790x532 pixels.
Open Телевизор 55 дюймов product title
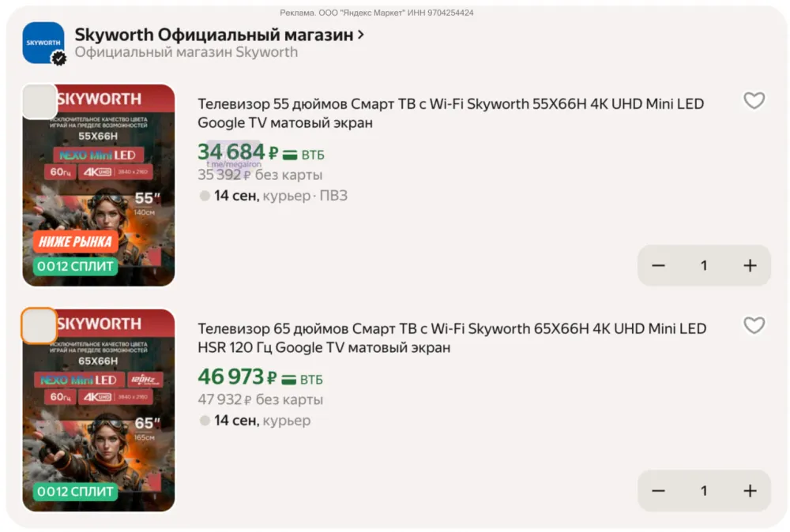coord(450,113)
